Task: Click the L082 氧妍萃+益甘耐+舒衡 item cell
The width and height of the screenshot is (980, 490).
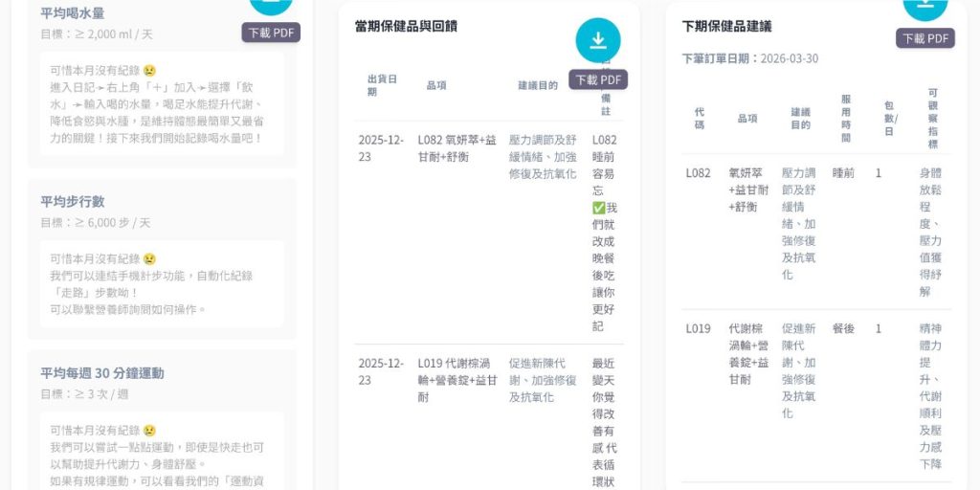Action: point(457,148)
